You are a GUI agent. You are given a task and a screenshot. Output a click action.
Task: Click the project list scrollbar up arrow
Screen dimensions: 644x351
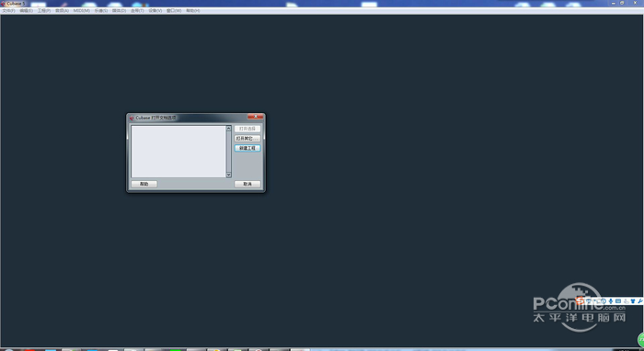tap(229, 129)
